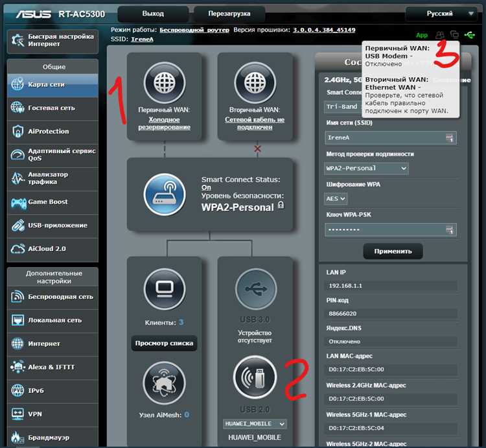Open the language dropdown showing Русский

point(445,13)
